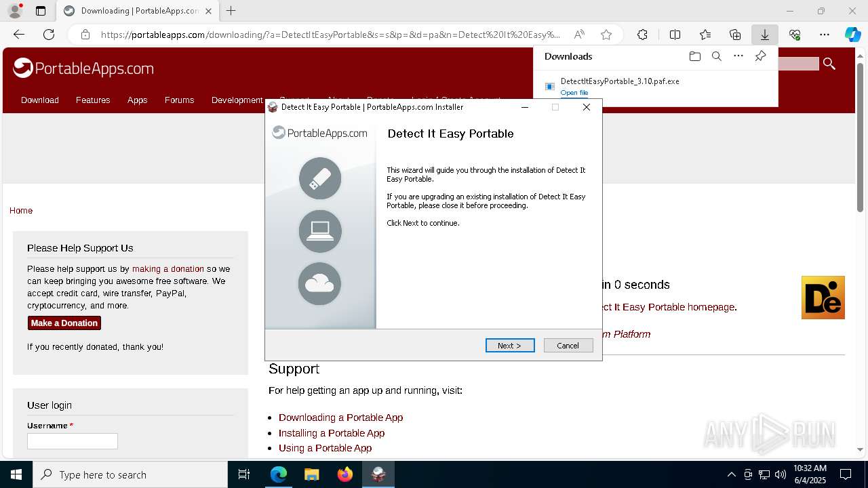
Task: Click the installer USB drive graphic
Action: point(320,178)
